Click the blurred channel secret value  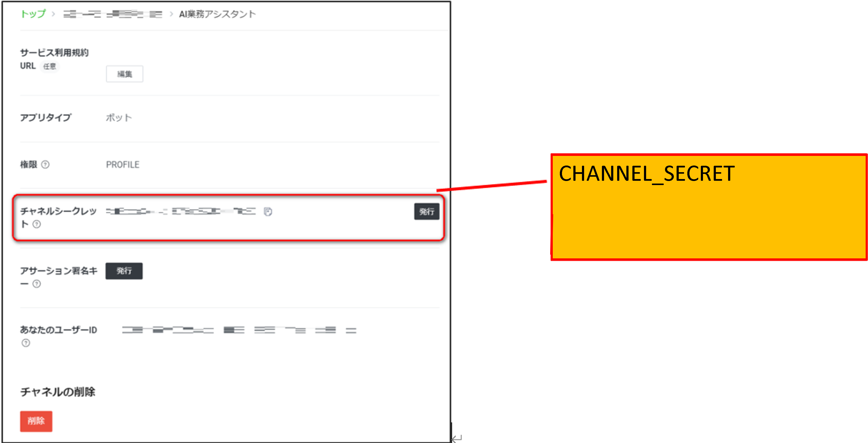click(181, 211)
